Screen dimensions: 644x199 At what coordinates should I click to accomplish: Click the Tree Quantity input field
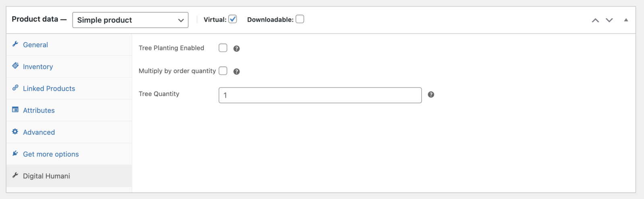[320, 95]
